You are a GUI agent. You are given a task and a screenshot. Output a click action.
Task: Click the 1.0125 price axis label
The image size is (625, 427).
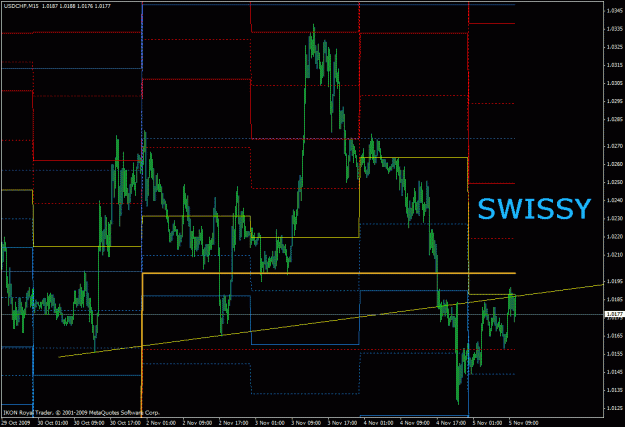[x=615, y=408]
